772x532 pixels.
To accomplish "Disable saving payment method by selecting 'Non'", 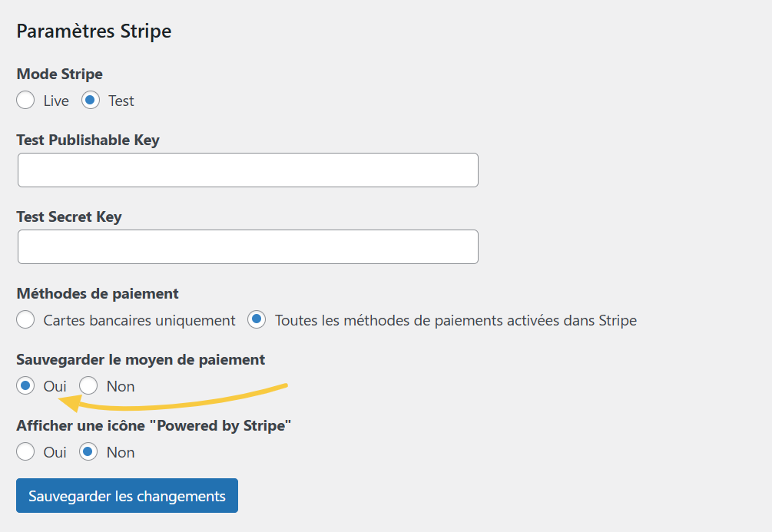I will pos(88,385).
